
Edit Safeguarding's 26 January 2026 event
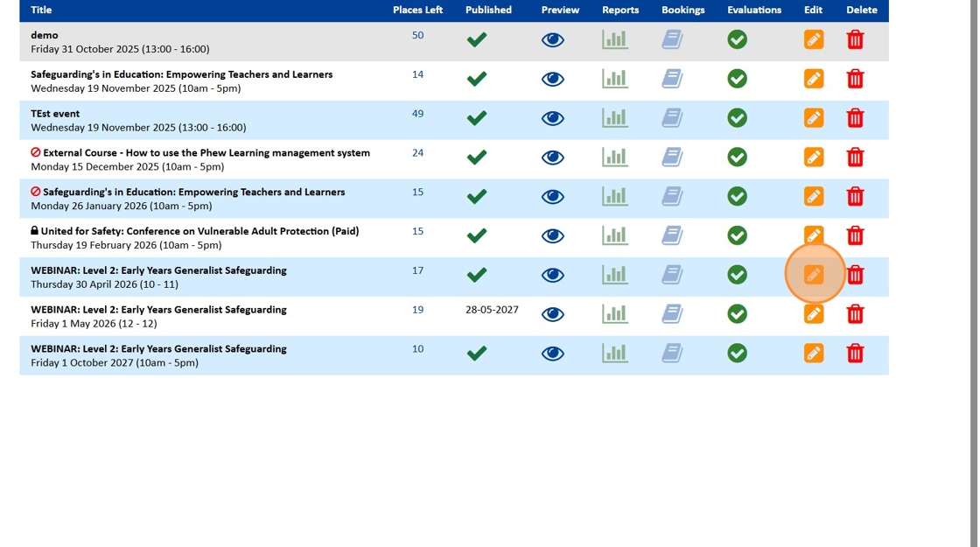click(814, 196)
